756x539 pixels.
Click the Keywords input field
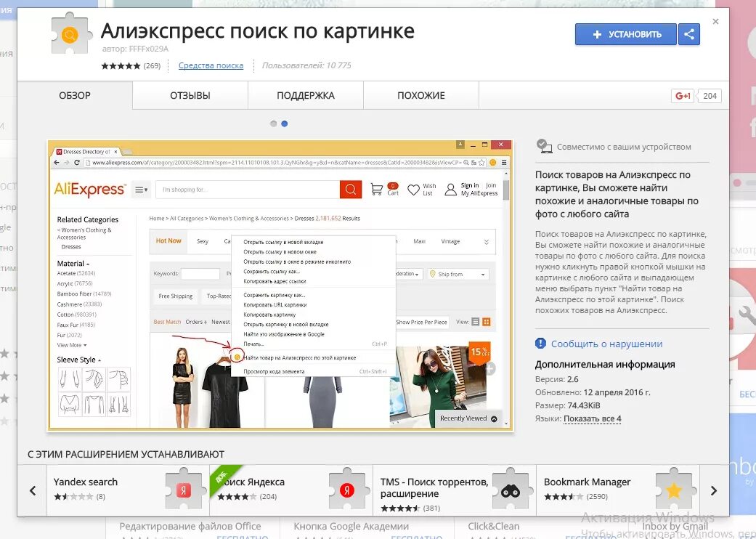tap(200, 274)
